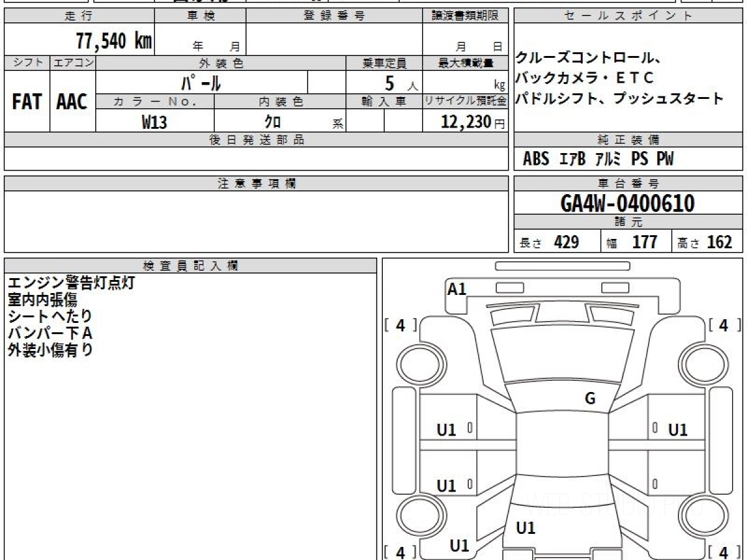Click the シフト label

pyautogui.click(x=27, y=63)
